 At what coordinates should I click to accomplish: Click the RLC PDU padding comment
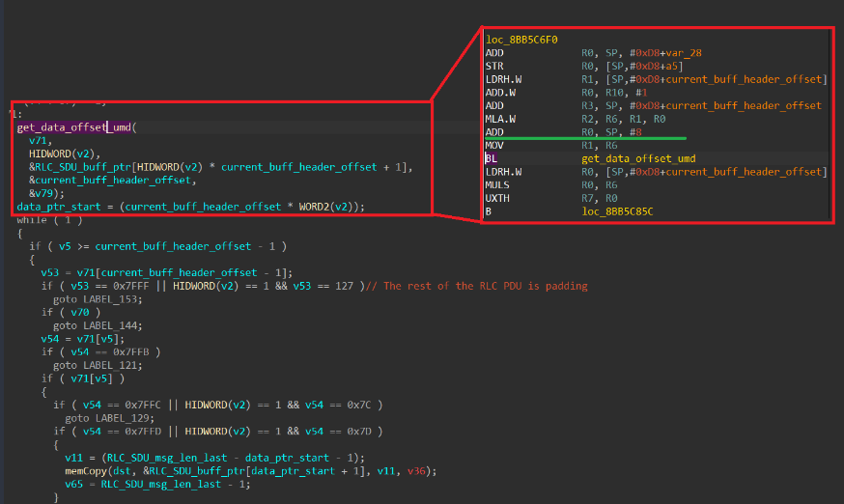click(x=476, y=286)
